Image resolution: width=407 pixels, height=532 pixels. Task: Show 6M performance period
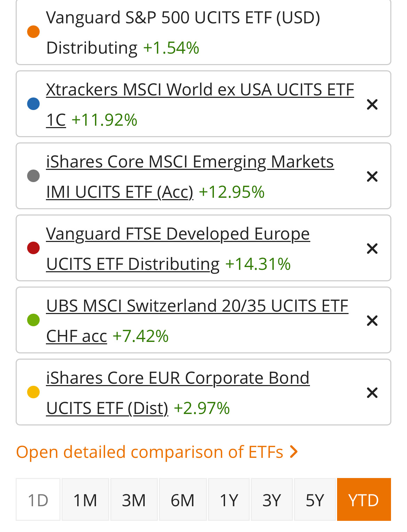[x=183, y=500]
